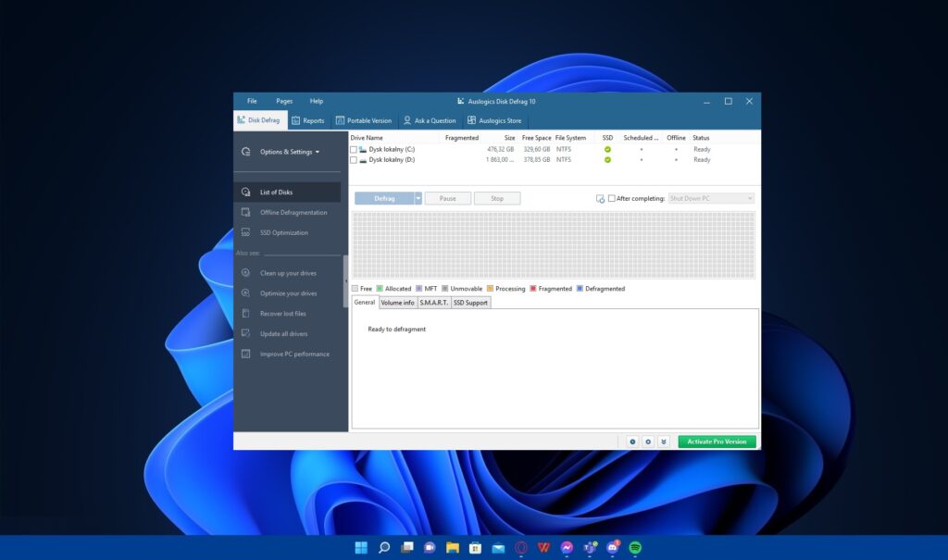Open Offline Defragmentation page

click(x=293, y=212)
